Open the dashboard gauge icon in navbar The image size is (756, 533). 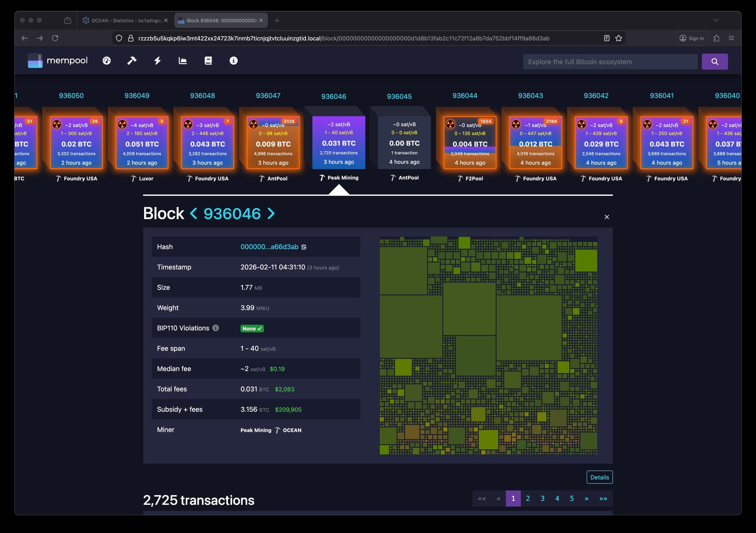coord(107,61)
